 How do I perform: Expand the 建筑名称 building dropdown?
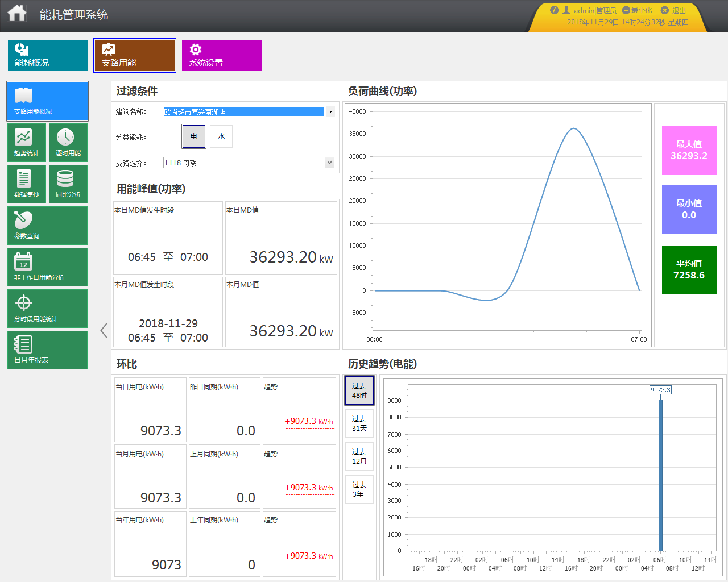click(330, 112)
